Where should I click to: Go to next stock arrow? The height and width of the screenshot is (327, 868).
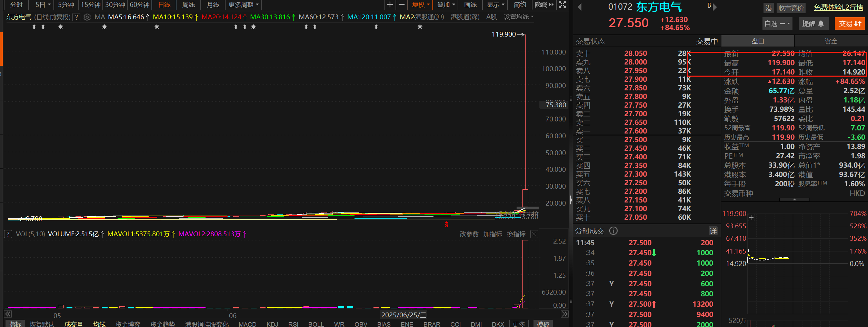(715, 7)
